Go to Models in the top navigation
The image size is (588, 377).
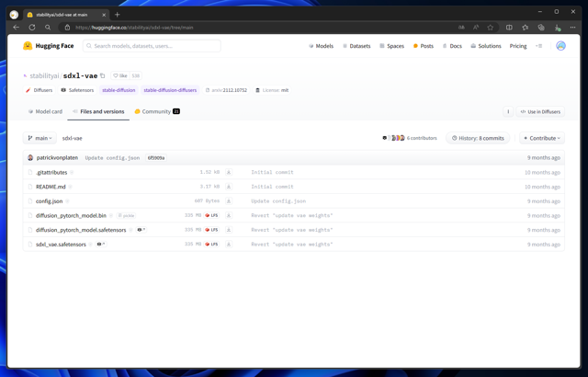click(321, 46)
